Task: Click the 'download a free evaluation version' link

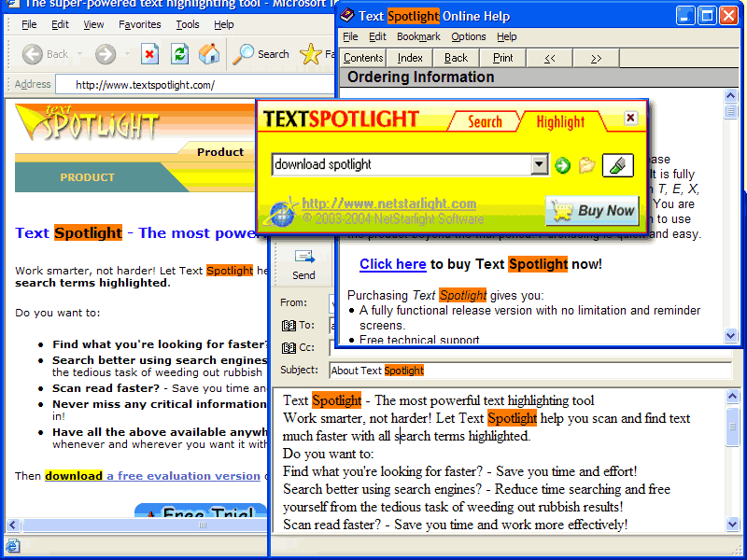Action: (152, 476)
